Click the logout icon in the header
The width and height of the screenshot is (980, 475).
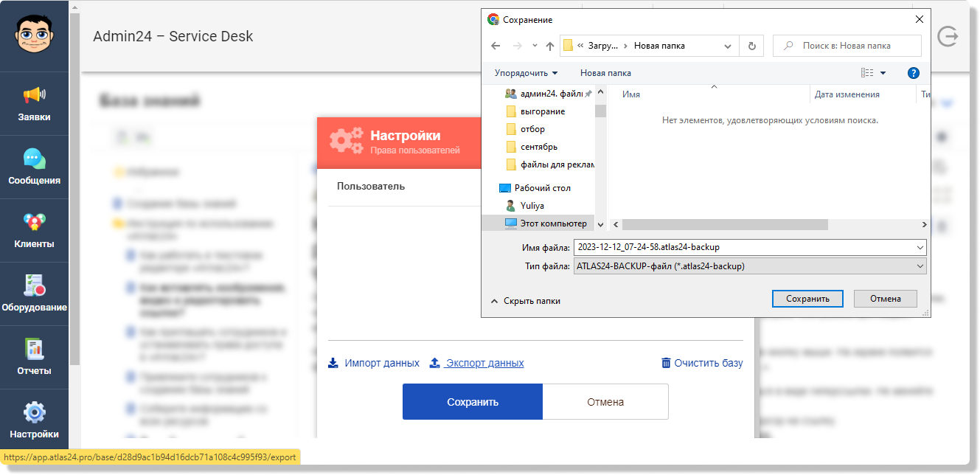(x=948, y=36)
